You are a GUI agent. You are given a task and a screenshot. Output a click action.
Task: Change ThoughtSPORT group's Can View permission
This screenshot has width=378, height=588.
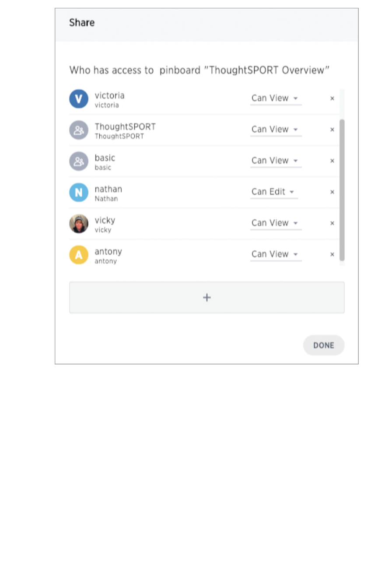pyautogui.click(x=275, y=129)
